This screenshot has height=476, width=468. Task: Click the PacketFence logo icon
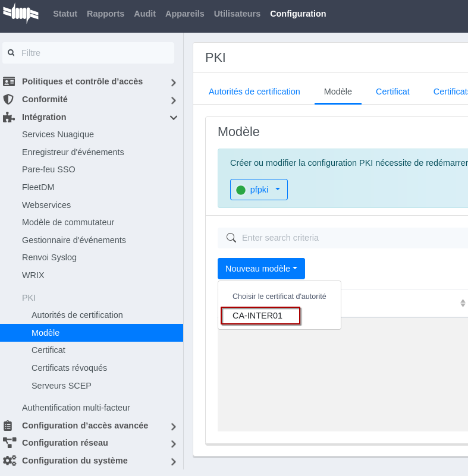[x=21, y=13]
